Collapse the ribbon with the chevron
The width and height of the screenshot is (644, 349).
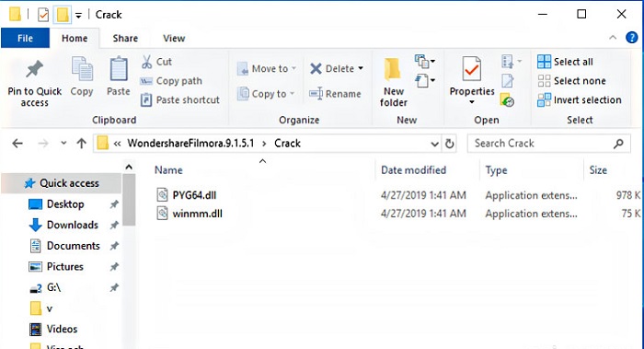tap(613, 38)
